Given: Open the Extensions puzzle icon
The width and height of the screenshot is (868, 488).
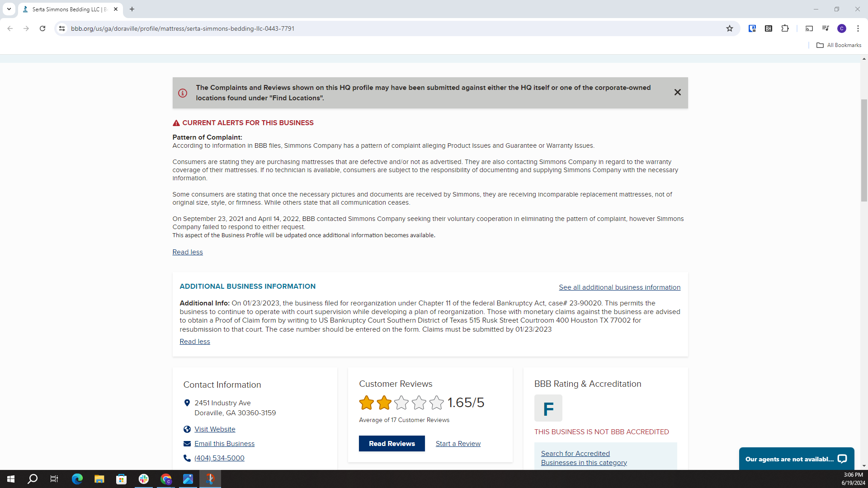Looking at the screenshot, I should click(x=785, y=28).
